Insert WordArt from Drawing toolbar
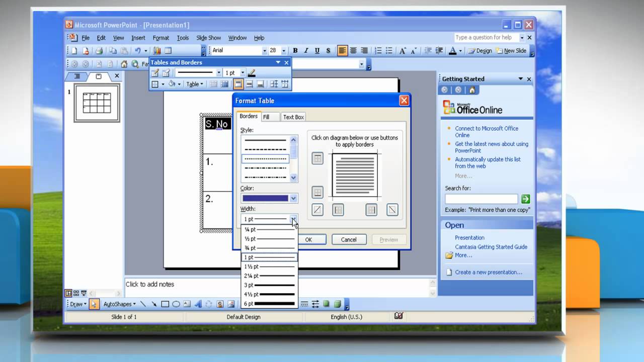Viewport: 644px width, 362px height. coord(198,304)
